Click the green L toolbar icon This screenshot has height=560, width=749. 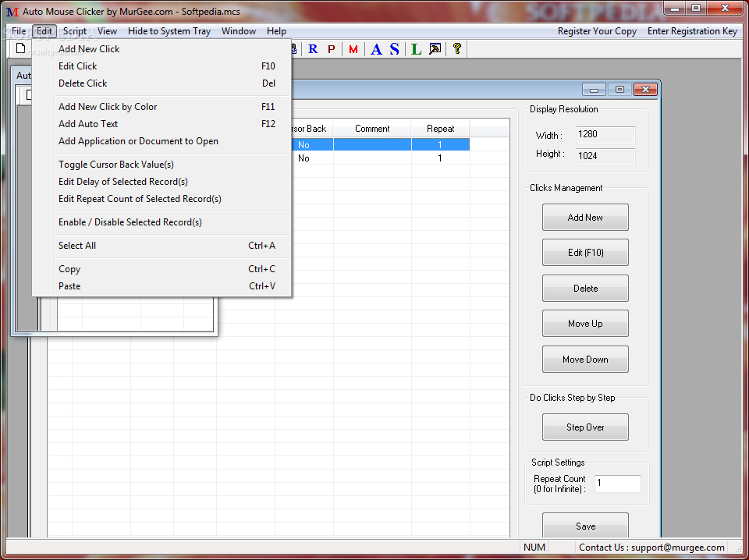[417, 48]
